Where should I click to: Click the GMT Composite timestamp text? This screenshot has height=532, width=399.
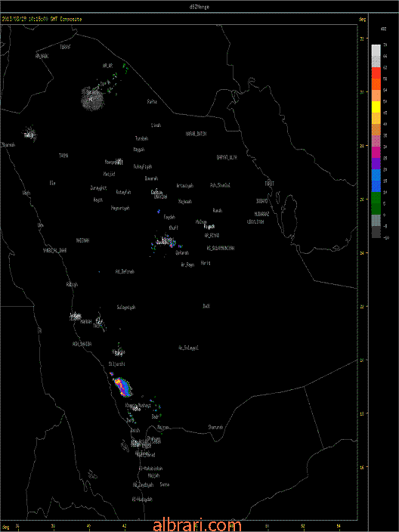pyautogui.click(x=42, y=20)
